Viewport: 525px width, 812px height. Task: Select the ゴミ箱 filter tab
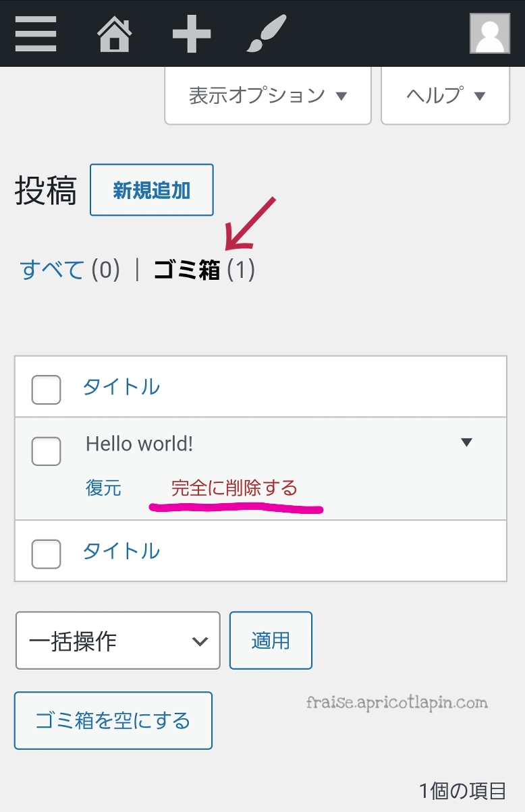187,270
